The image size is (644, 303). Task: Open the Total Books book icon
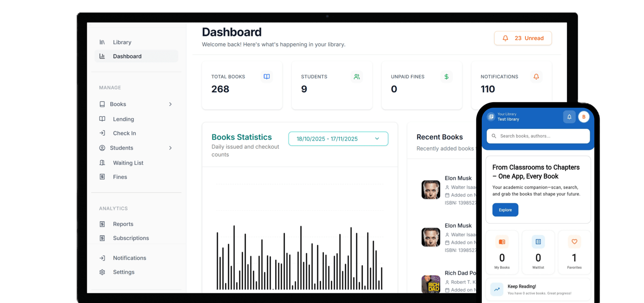point(267,77)
